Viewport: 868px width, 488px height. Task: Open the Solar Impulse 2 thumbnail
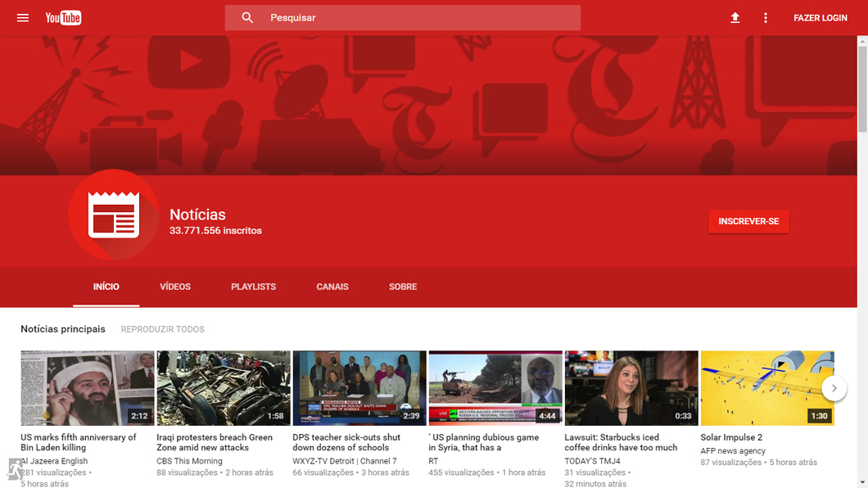767,388
